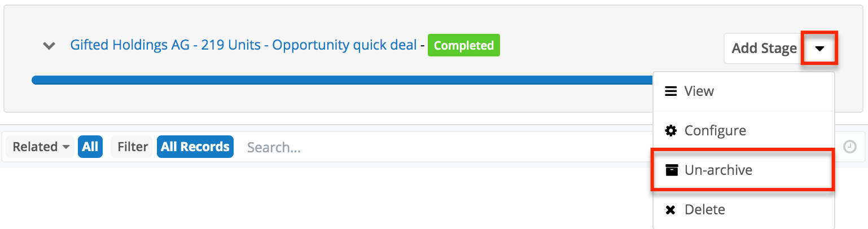
Task: Click the Filter button
Action: point(133,147)
